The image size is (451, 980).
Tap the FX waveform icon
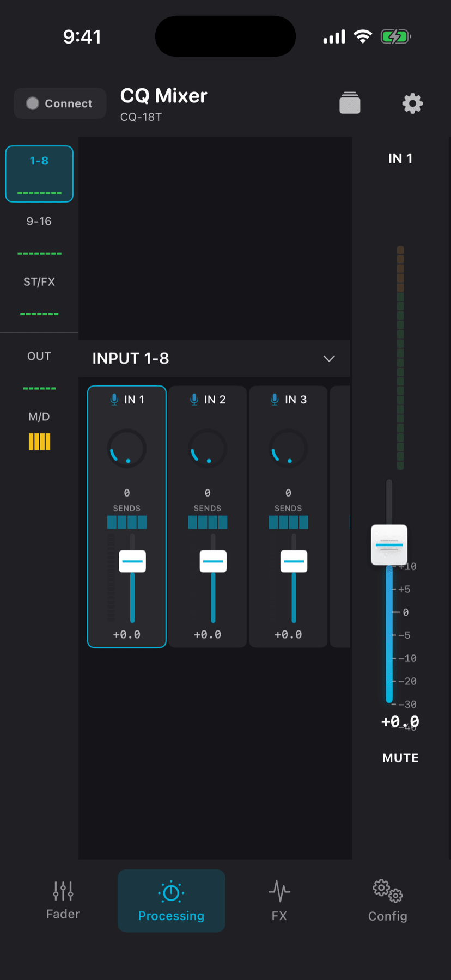[279, 891]
